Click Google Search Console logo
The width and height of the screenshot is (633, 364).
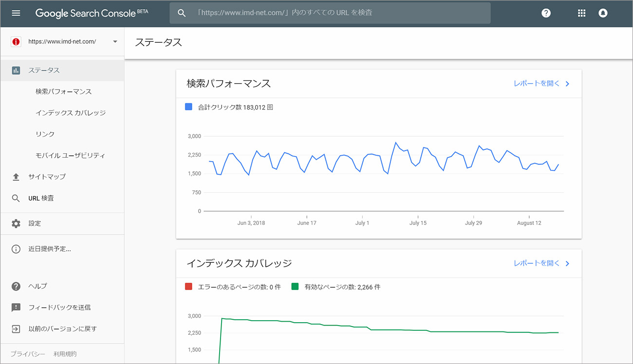[92, 13]
